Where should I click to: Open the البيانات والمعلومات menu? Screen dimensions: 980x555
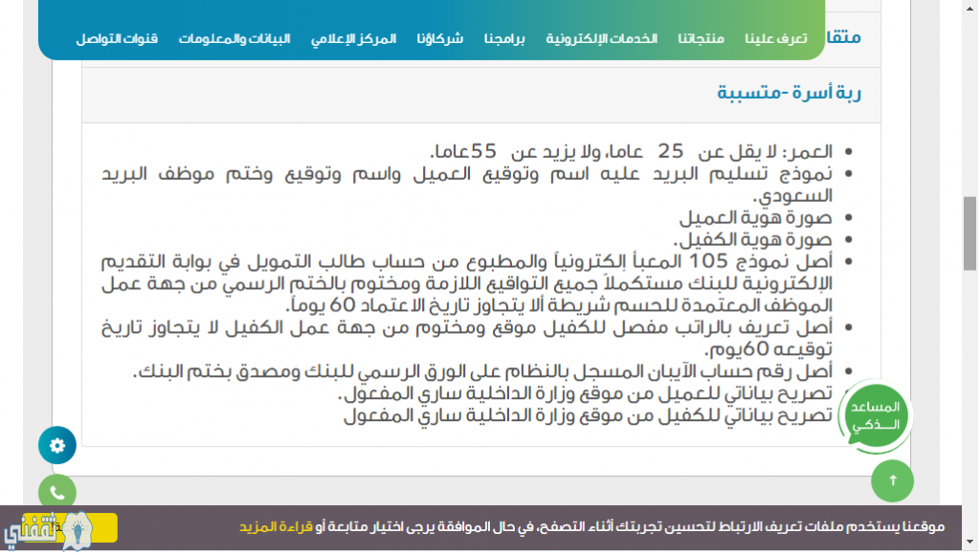(234, 38)
